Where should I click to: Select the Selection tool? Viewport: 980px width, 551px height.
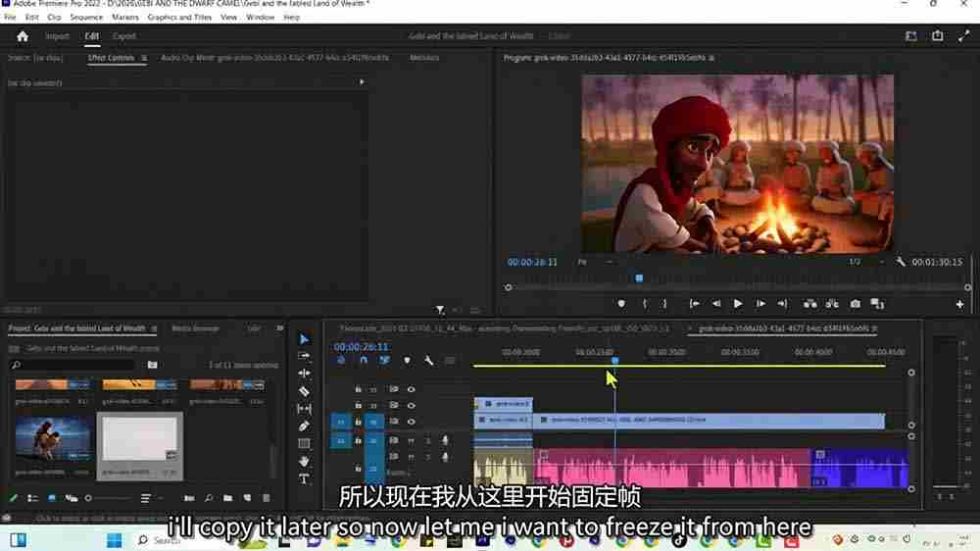pos(304,339)
